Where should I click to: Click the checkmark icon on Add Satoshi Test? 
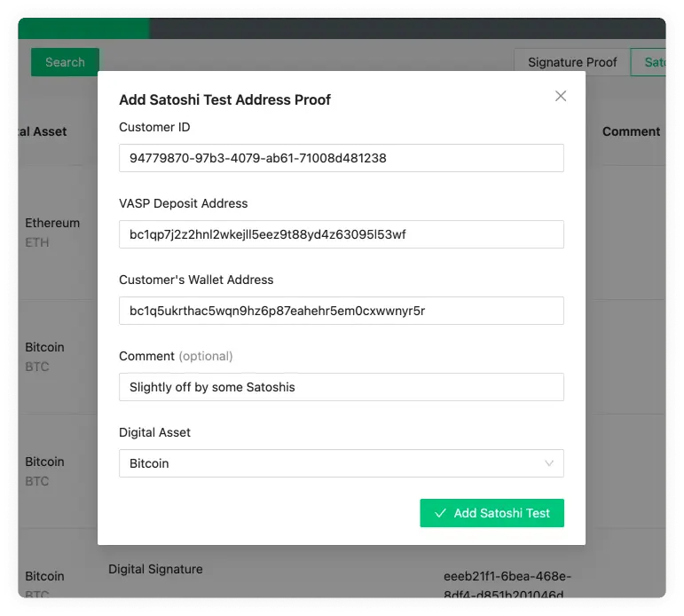[x=440, y=513]
